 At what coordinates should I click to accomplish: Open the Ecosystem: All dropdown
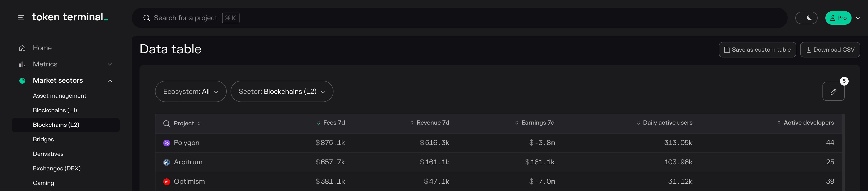[x=190, y=91]
